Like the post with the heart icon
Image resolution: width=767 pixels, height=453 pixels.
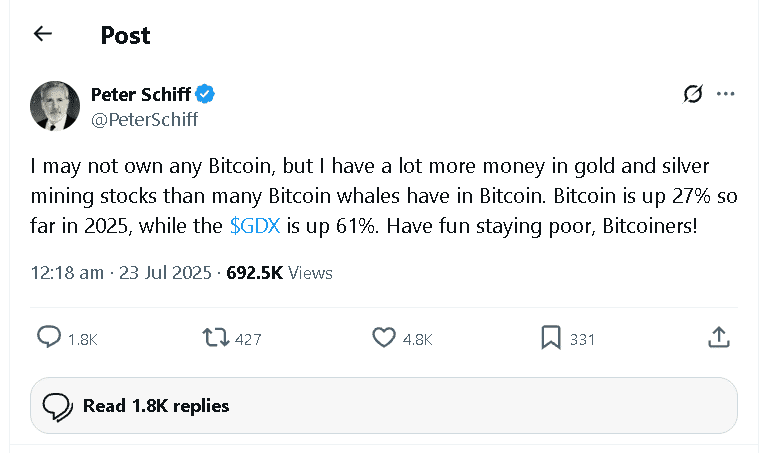click(x=384, y=338)
